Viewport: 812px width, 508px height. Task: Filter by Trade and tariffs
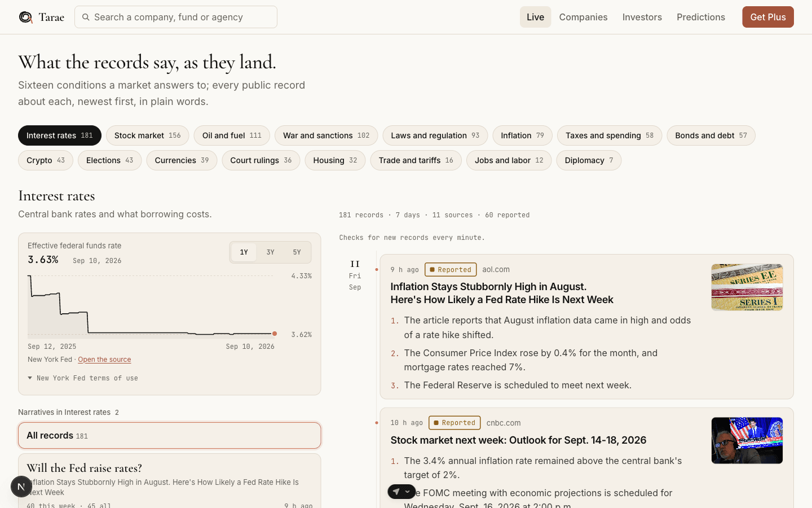coord(416,160)
